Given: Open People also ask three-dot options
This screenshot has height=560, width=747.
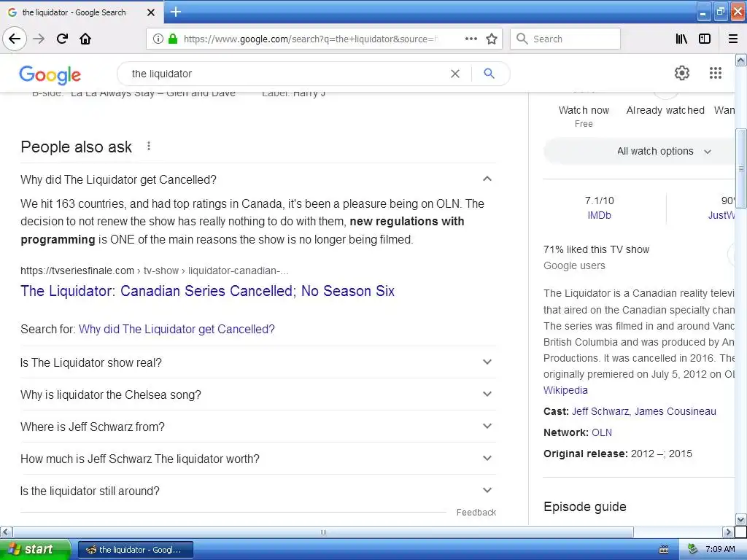Looking at the screenshot, I should tap(149, 146).
